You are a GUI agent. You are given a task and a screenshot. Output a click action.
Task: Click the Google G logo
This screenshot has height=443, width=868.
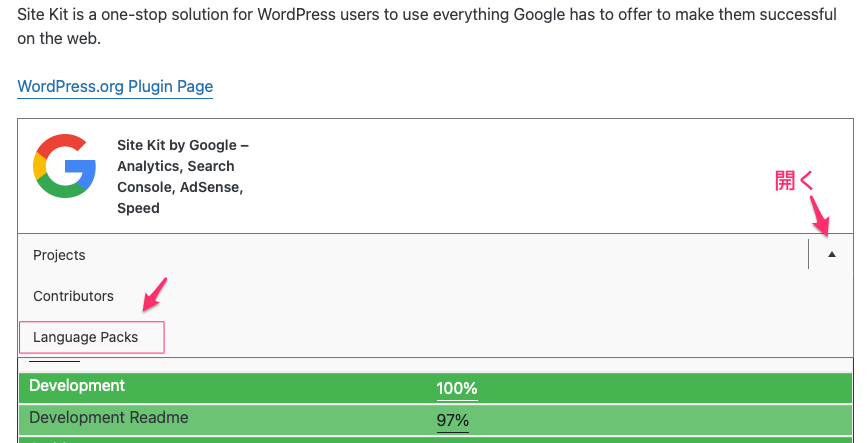tap(64, 166)
